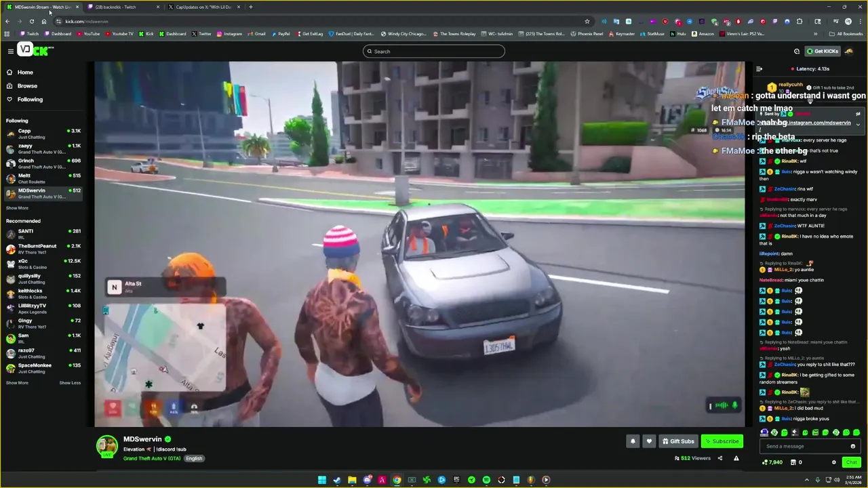Open Windows Start button in taskbar
868x488 pixels.
[322, 480]
